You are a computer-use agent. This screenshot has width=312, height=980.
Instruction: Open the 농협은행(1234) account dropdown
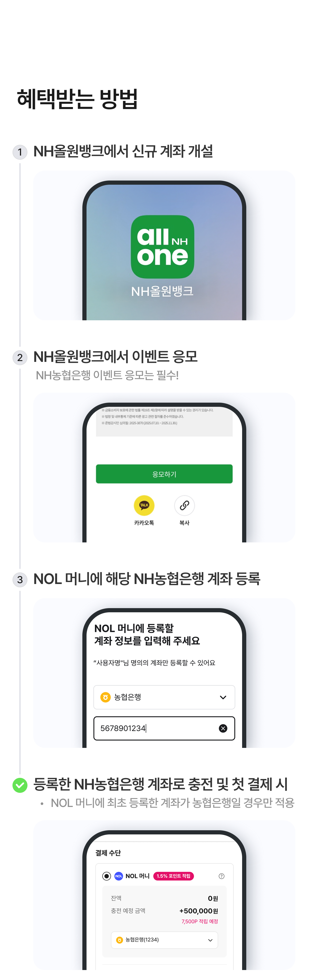tap(164, 940)
